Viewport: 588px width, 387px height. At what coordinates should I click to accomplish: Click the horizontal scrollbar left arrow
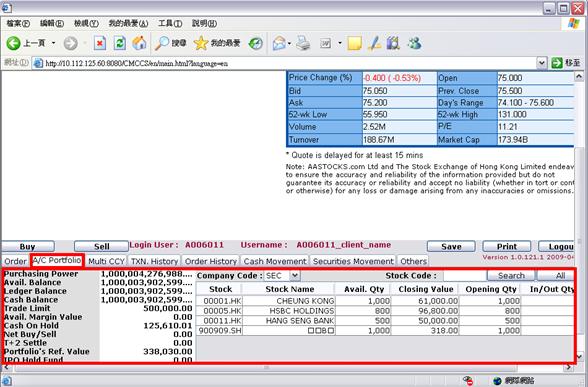click(6, 367)
